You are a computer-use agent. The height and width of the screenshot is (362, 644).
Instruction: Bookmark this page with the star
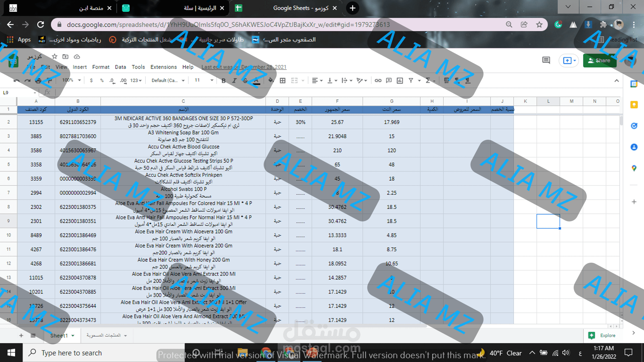point(539,25)
